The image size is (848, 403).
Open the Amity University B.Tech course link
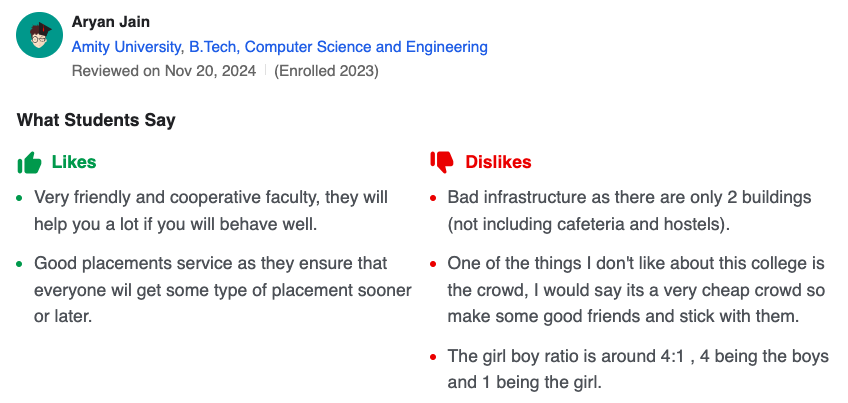tap(280, 47)
